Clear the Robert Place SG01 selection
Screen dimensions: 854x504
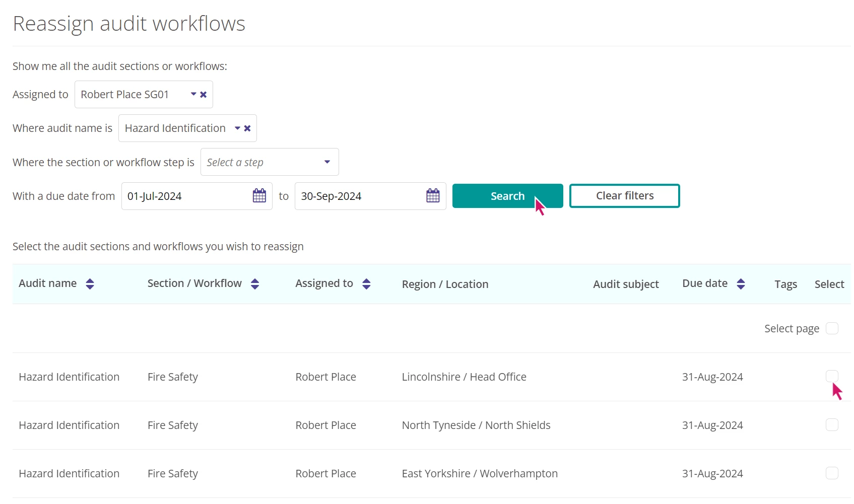(x=204, y=95)
